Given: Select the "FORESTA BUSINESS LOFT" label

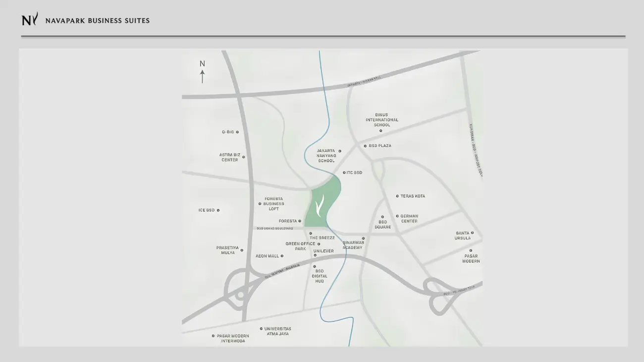Looking at the screenshot, I should pyautogui.click(x=273, y=204).
